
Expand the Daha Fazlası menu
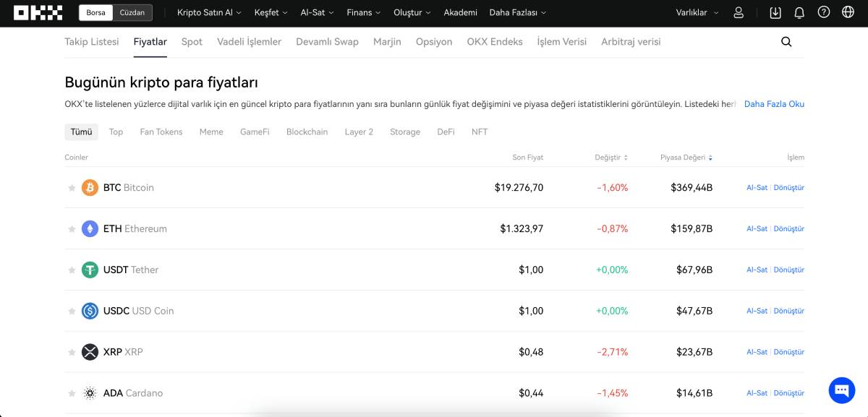518,12
